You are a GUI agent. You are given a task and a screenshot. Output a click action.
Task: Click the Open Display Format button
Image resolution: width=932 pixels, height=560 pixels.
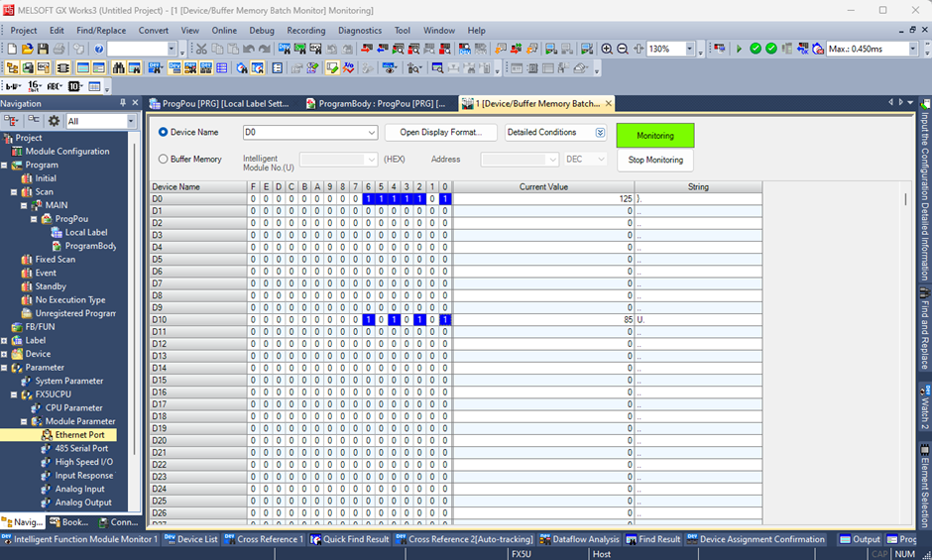click(x=440, y=132)
